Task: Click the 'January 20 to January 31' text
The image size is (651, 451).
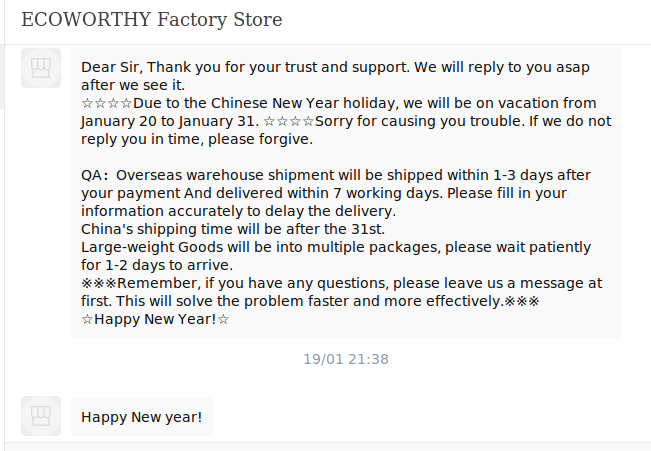Action: 170,121
